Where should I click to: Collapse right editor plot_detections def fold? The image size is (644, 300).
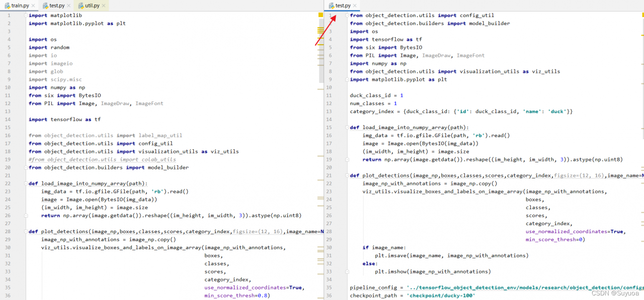[x=347, y=175]
